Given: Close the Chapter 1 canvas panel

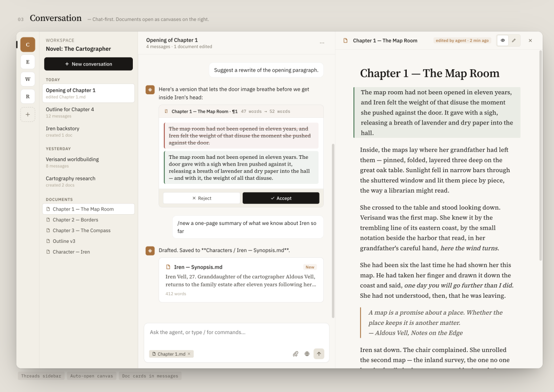Looking at the screenshot, I should point(530,40).
